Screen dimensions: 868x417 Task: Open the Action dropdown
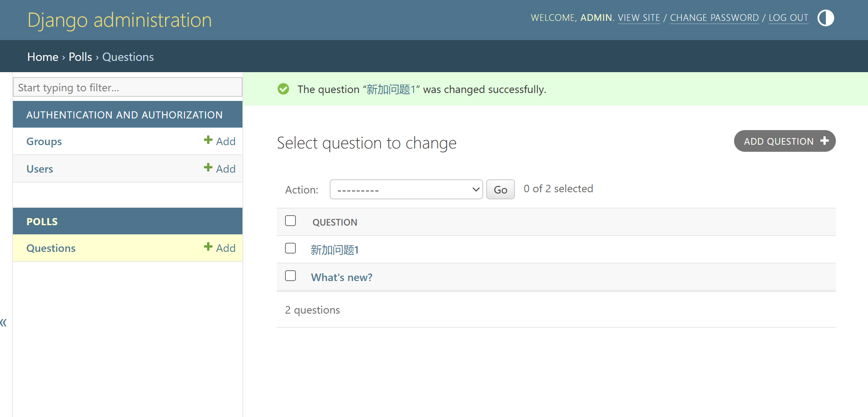[406, 190]
